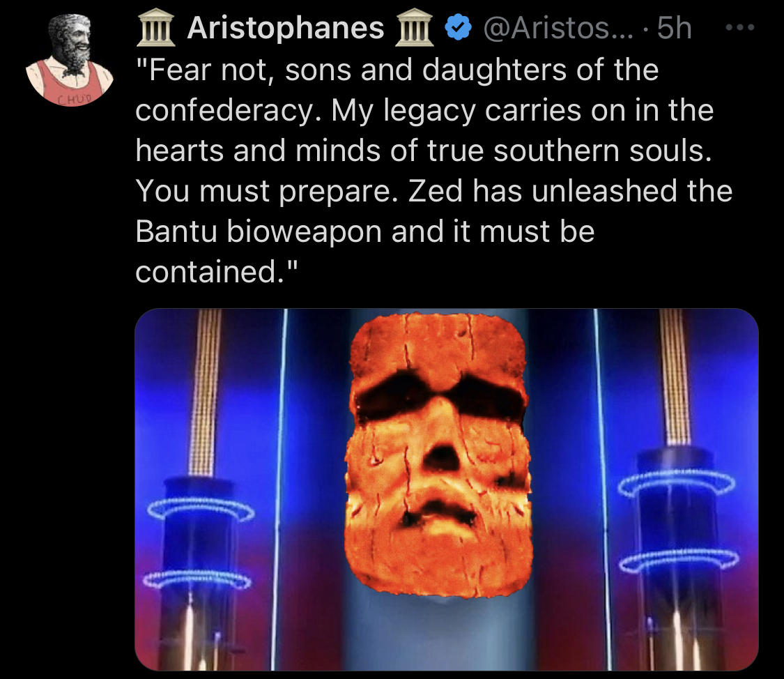Open the more options three-dot menu
784x679 pixels.
pyautogui.click(x=739, y=28)
